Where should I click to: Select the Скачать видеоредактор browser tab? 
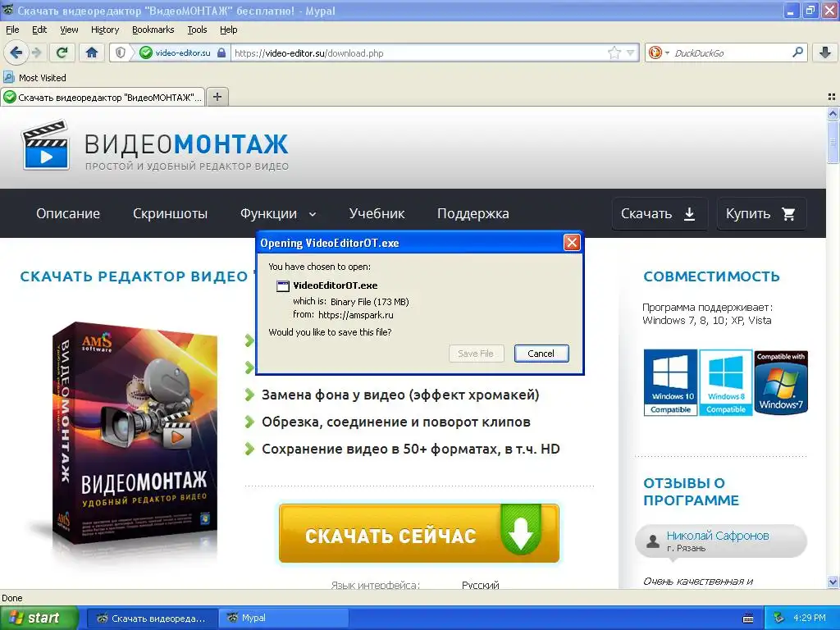[x=103, y=97]
